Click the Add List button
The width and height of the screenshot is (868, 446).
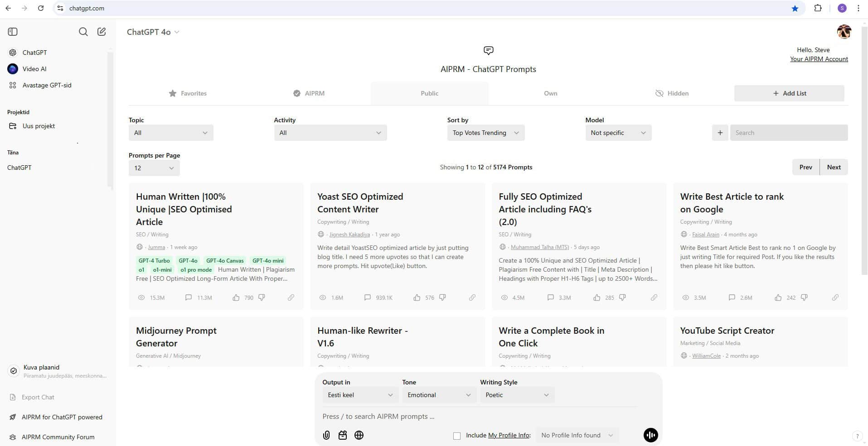tap(789, 93)
